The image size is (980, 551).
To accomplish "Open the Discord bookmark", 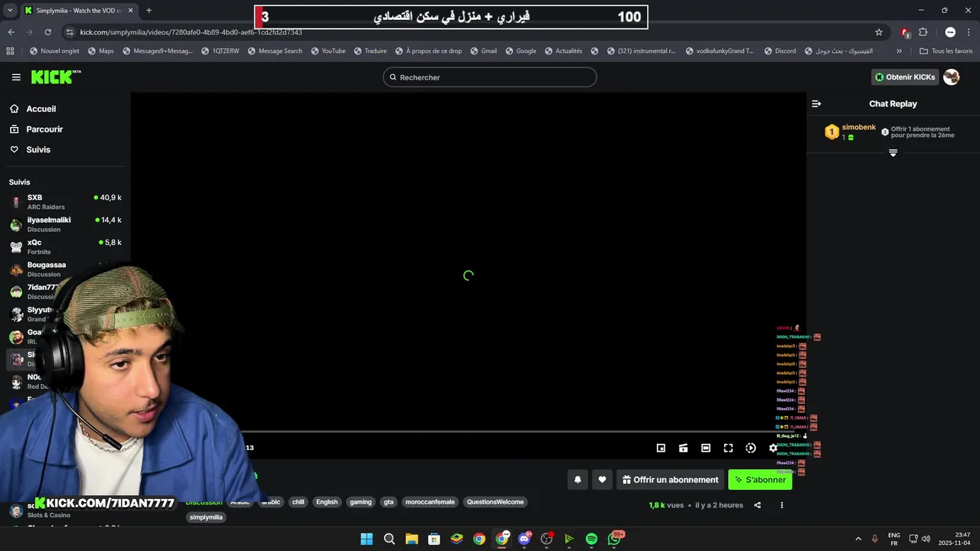I will pyautogui.click(x=779, y=51).
